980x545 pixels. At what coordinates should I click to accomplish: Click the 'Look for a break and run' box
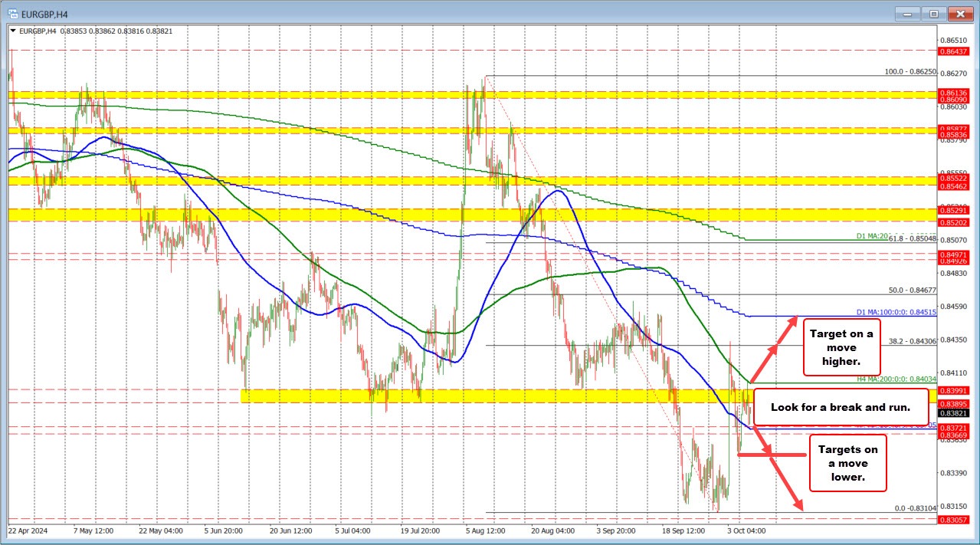pos(841,407)
